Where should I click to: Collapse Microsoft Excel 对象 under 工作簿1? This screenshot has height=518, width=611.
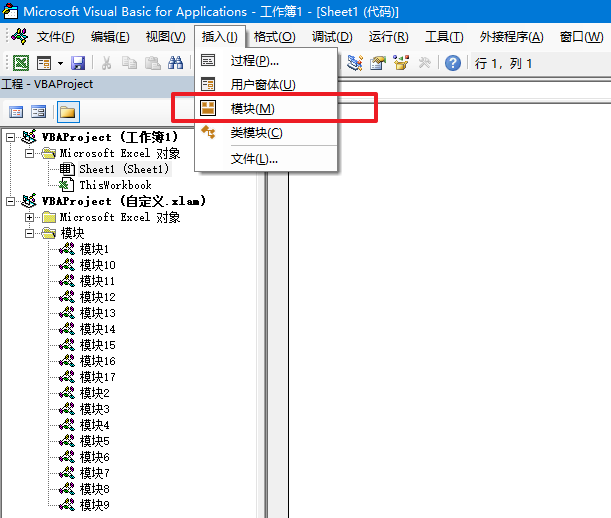pyautogui.click(x=30, y=153)
